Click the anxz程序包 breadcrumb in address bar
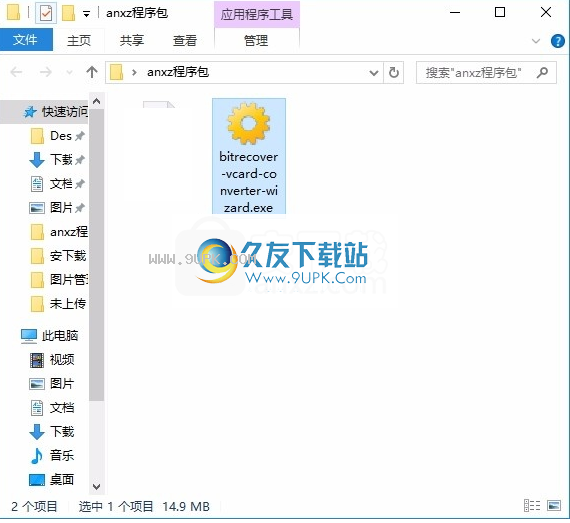This screenshot has width=570, height=523. [178, 72]
